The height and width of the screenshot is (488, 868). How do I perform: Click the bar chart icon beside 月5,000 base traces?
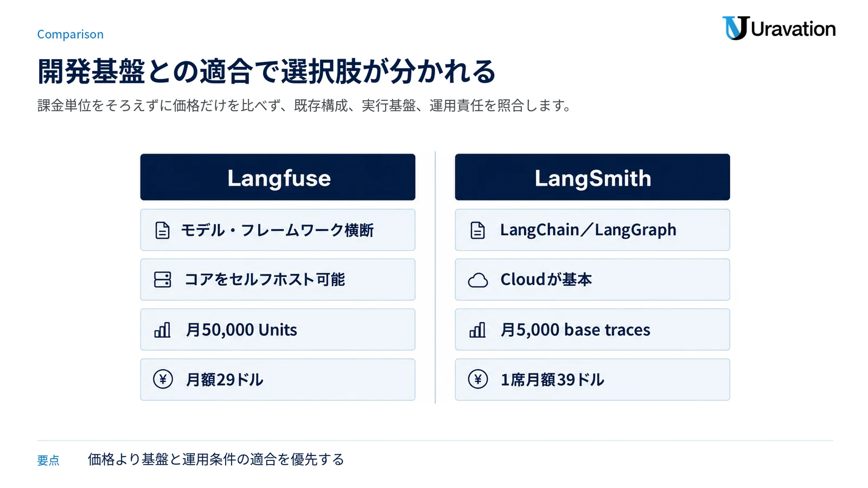477,330
